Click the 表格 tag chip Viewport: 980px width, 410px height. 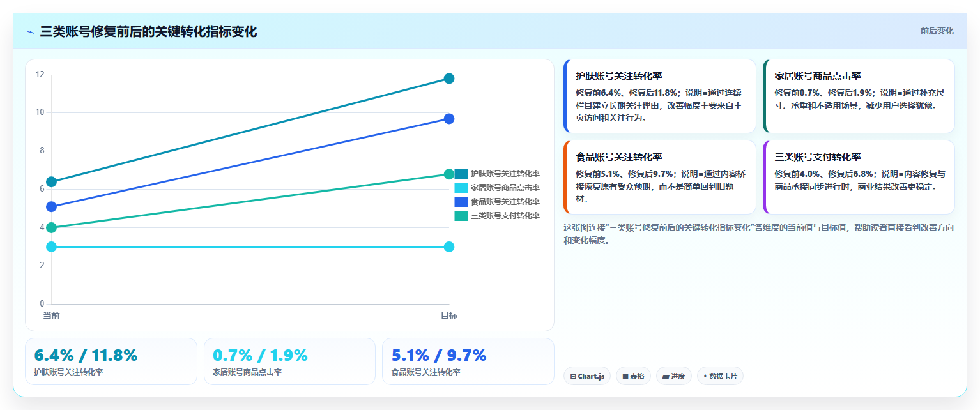tap(633, 376)
